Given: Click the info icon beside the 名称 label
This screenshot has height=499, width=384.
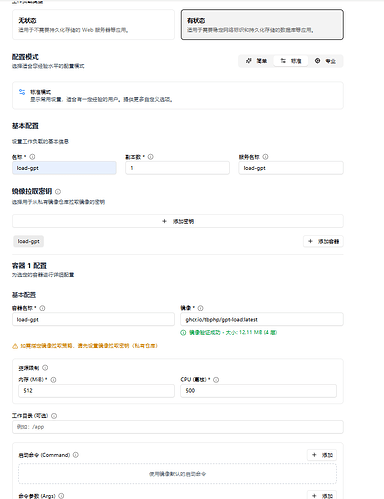Looking at the screenshot, I should [x=32, y=157].
